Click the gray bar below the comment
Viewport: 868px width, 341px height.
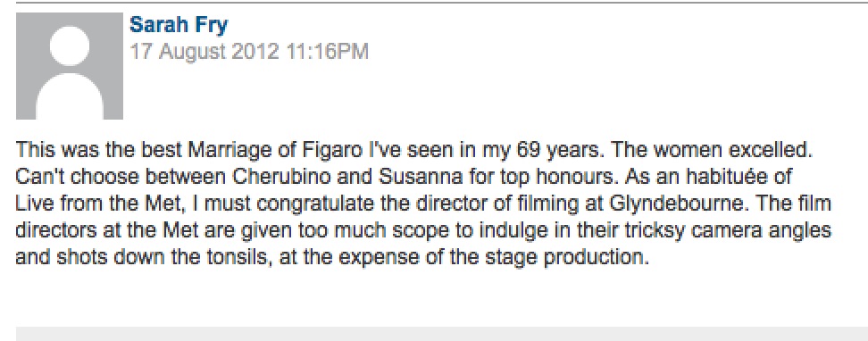pos(442,334)
